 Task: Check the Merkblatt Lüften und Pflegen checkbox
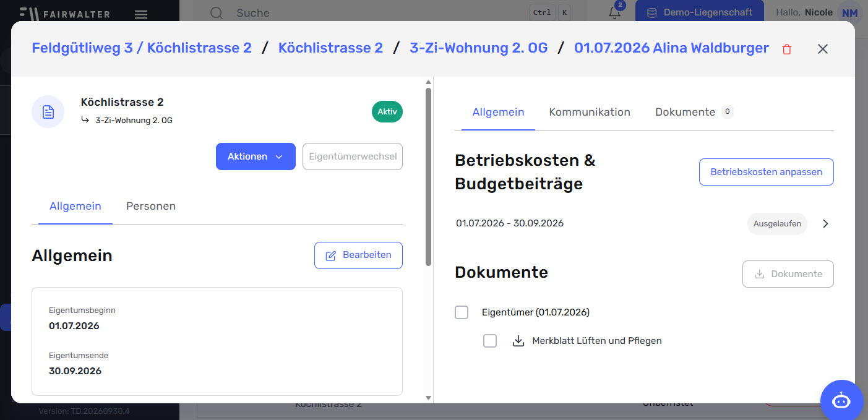pos(490,341)
